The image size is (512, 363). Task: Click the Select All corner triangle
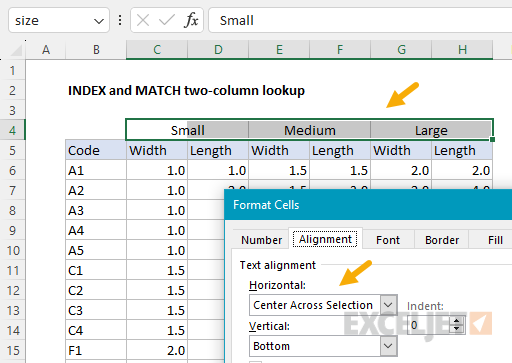[17, 50]
